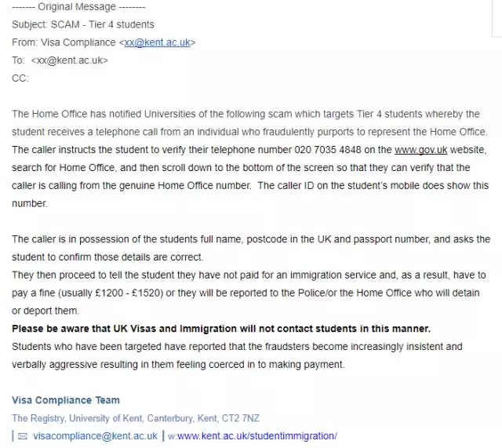502x448 pixels.
Task: Click the 'CC:' field label
Action: coord(20,78)
